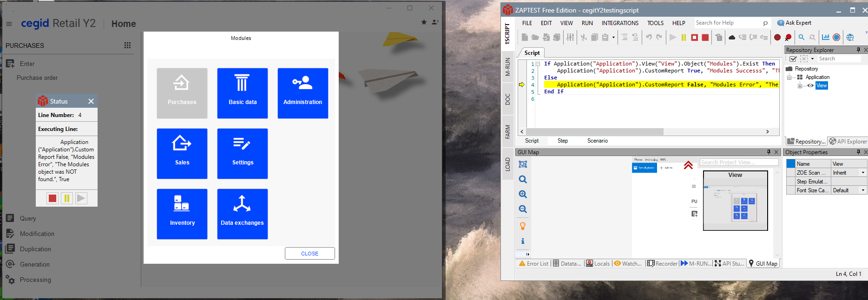Open the EDIT menu in ZAPTEST

pyautogui.click(x=546, y=23)
